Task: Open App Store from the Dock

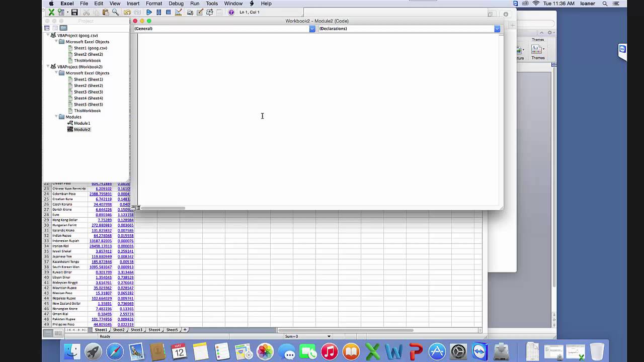Action: [x=437, y=351]
